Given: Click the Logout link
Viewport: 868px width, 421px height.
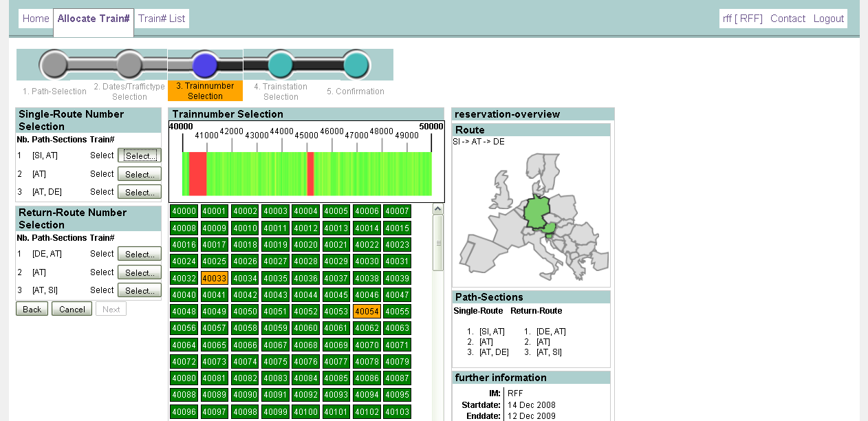Looking at the screenshot, I should click(x=828, y=19).
